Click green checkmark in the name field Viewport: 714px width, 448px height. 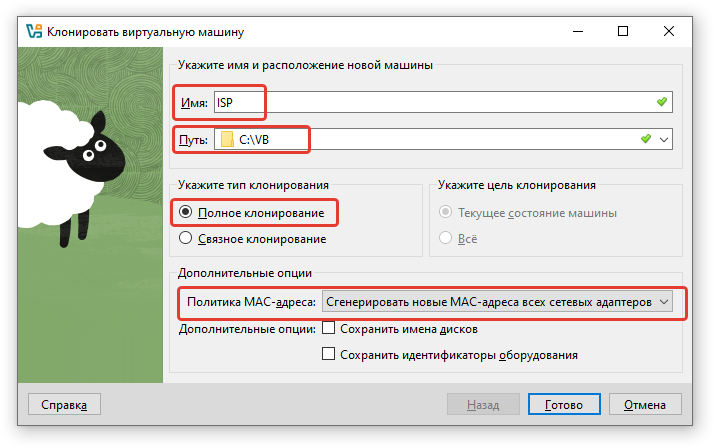[662, 102]
